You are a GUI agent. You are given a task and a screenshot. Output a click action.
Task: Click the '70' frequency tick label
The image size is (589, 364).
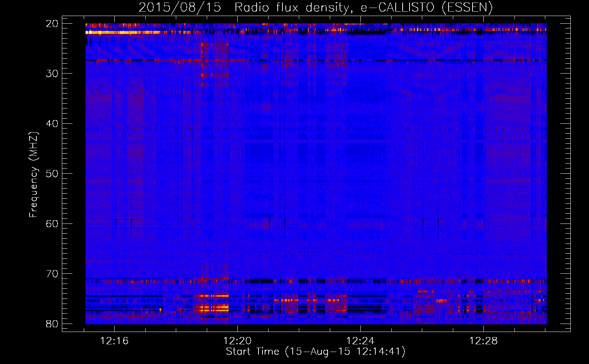coord(52,274)
